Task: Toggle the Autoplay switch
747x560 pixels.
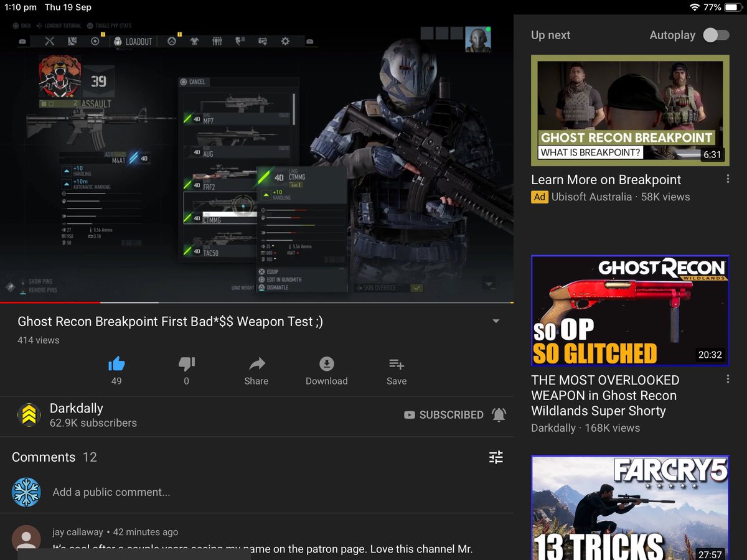Action: [716, 35]
